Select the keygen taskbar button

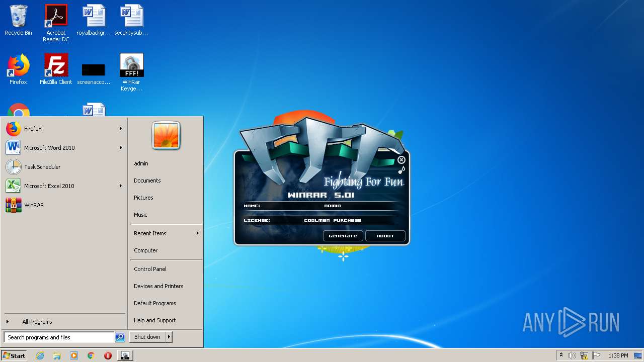point(125,355)
